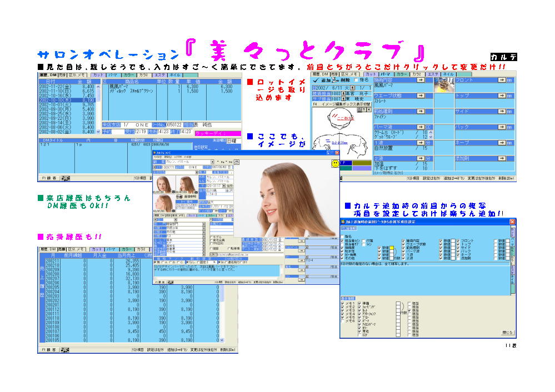This screenshot has height=392, width=555.
Task: Click printer icon in customer photo window
Action: point(237,162)
